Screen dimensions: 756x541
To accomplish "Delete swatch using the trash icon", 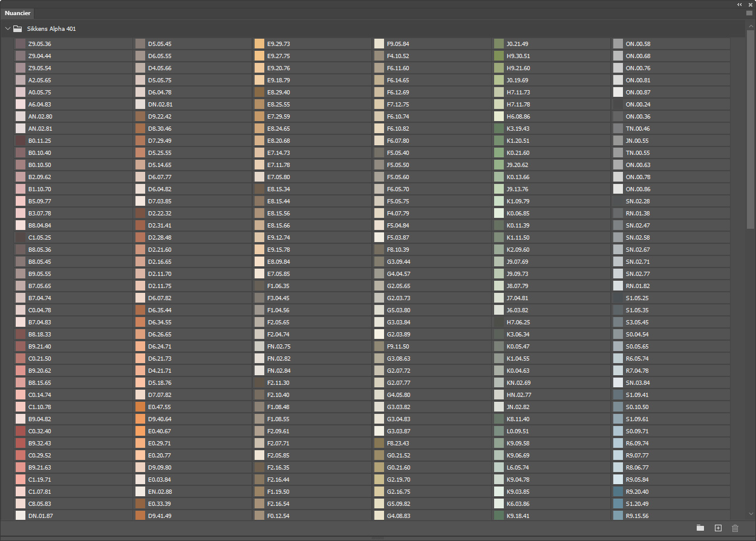I will tap(735, 528).
